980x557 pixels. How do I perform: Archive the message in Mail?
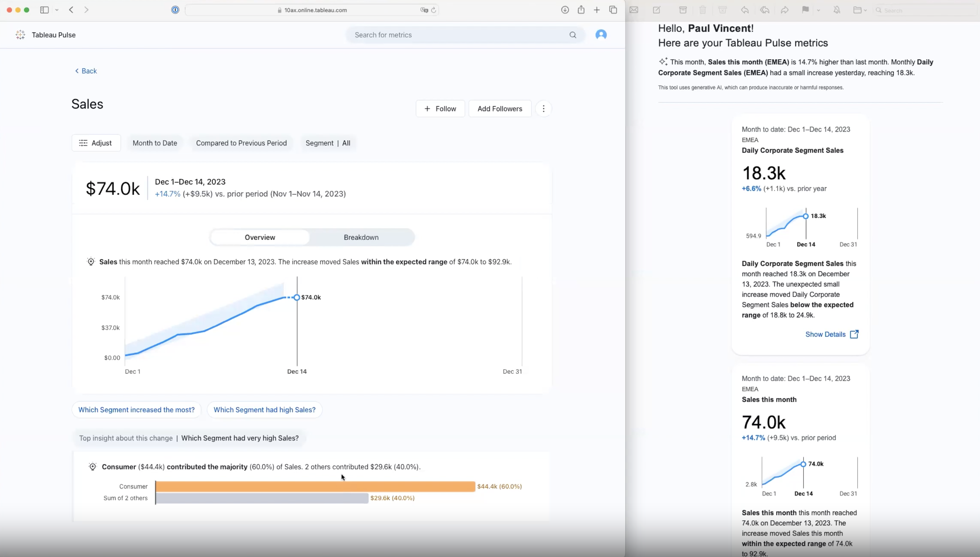click(x=683, y=10)
